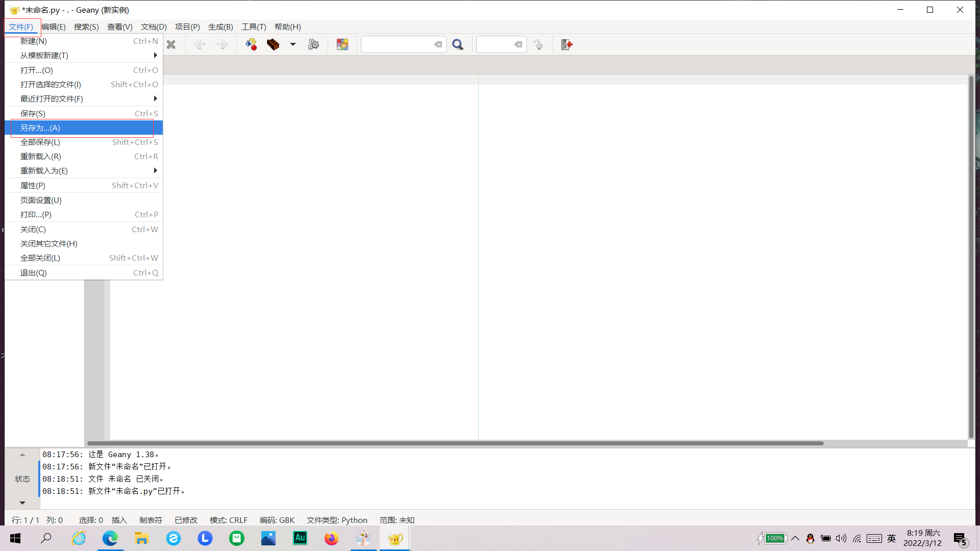Expand the 重新载入为(E) submenu
The width and height of the screenshot is (980, 551).
click(84, 170)
